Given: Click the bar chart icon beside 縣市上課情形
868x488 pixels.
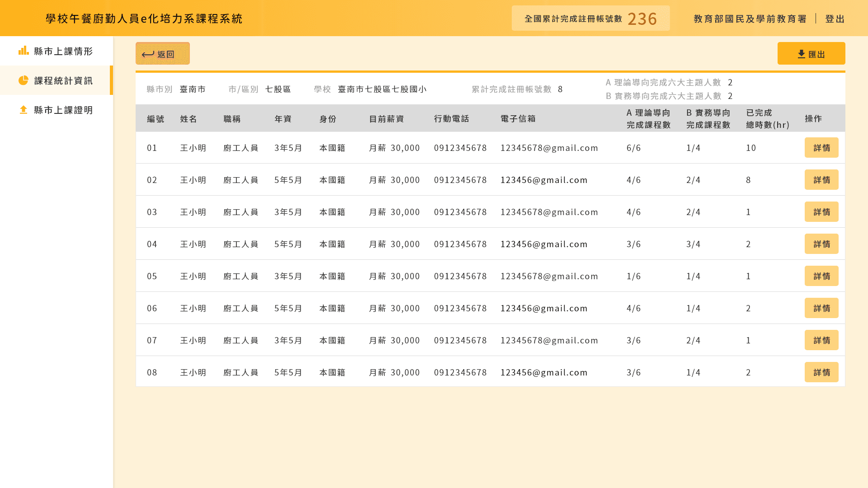Looking at the screenshot, I should [24, 51].
